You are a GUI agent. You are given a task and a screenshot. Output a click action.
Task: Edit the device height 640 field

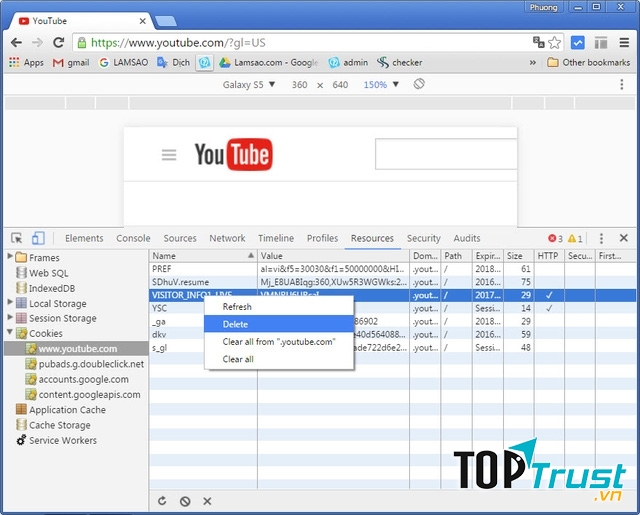click(340, 84)
